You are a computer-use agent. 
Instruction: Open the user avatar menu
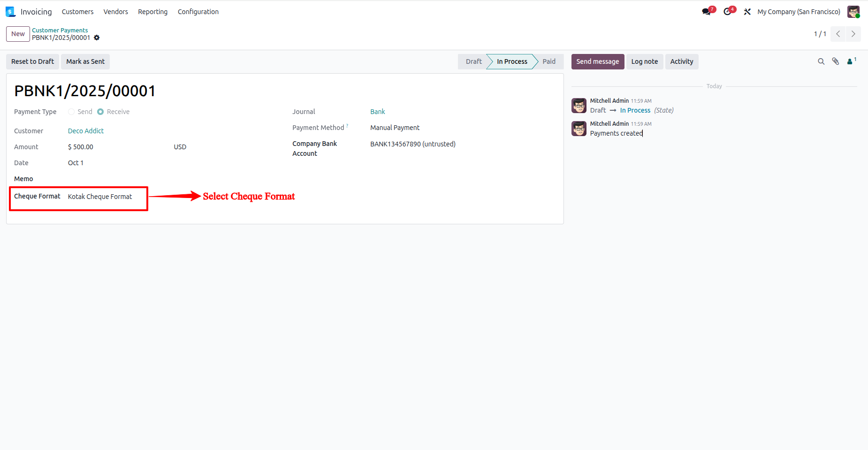[853, 12]
